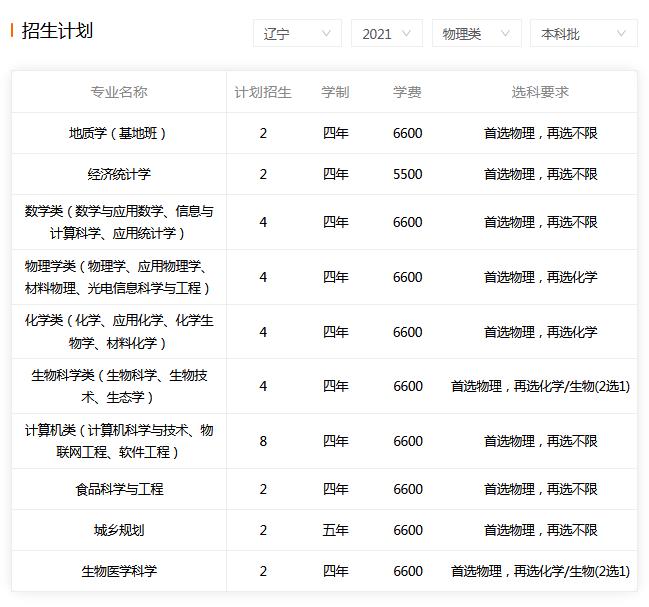
Task: Click the 选科要求 column header
Action: 540,92
